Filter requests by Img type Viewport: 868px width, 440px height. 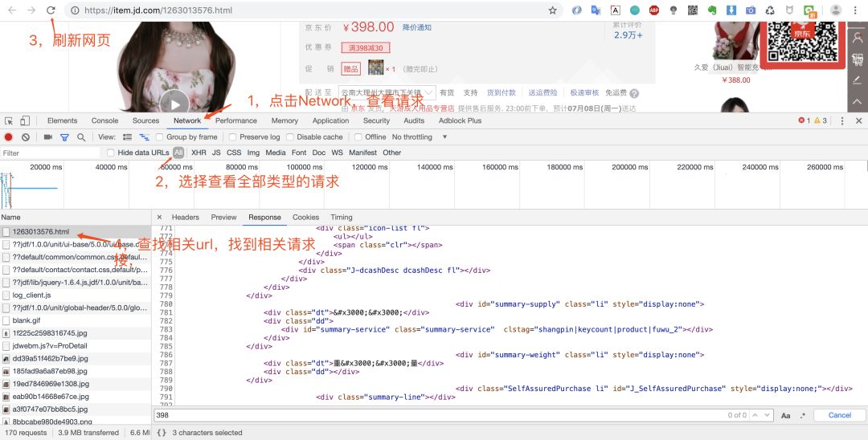point(253,153)
